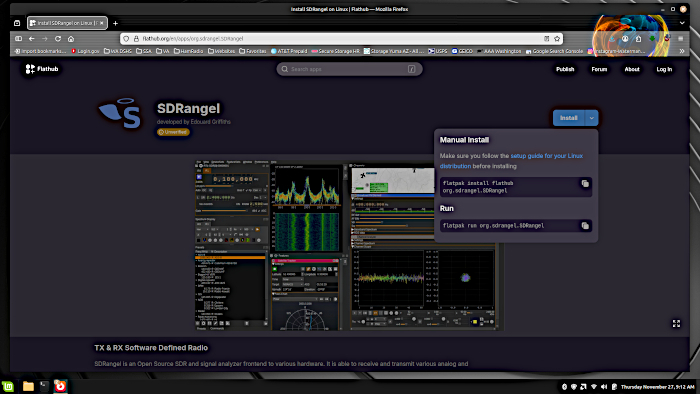This screenshot has height=394, width=700.
Task: Open the list all tabs dropdown
Action: [x=682, y=23]
